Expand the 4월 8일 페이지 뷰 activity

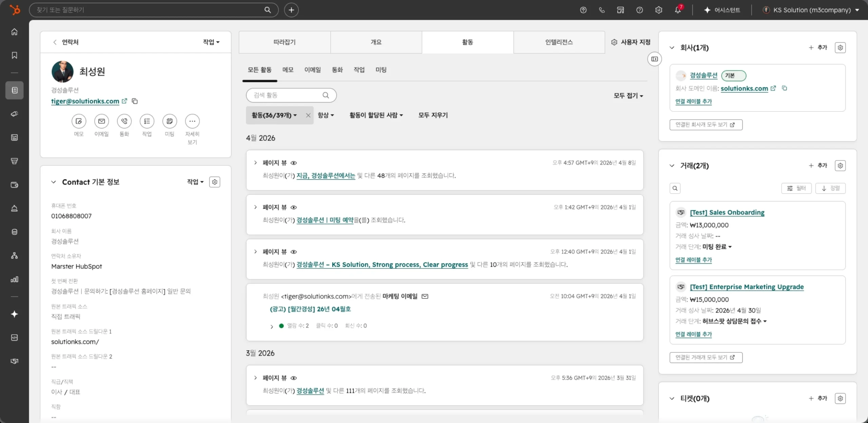(255, 163)
